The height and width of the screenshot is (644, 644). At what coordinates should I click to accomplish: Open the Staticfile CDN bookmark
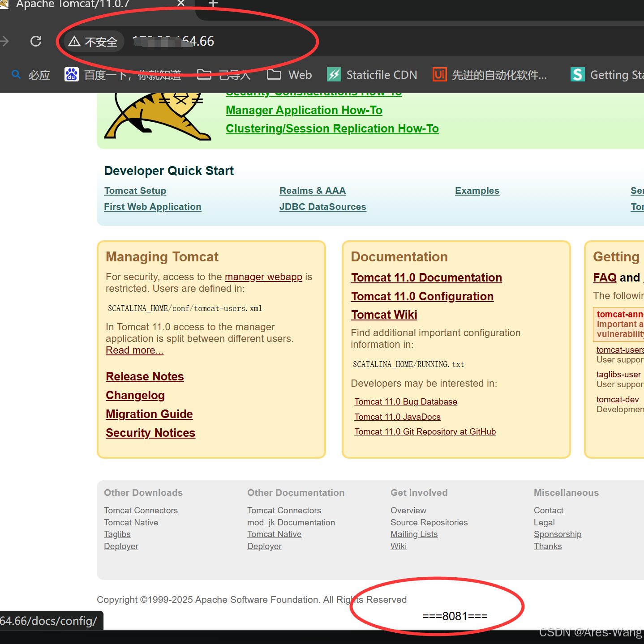tap(372, 75)
